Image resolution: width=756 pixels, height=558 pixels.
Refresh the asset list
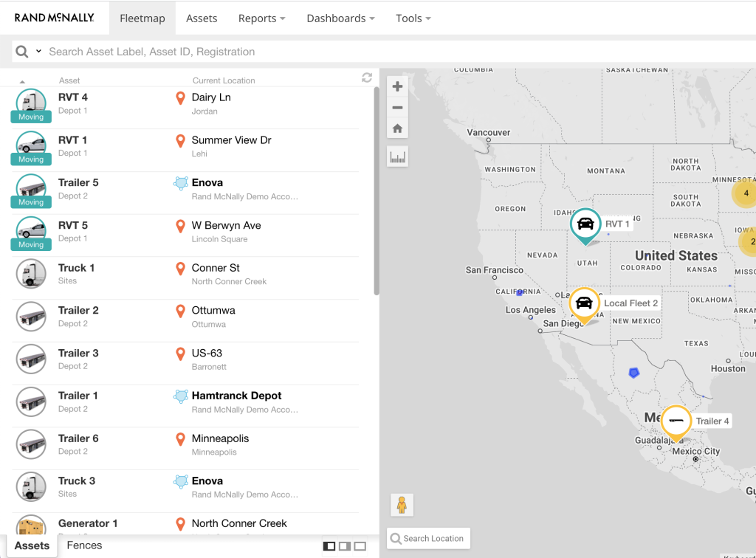tap(367, 77)
